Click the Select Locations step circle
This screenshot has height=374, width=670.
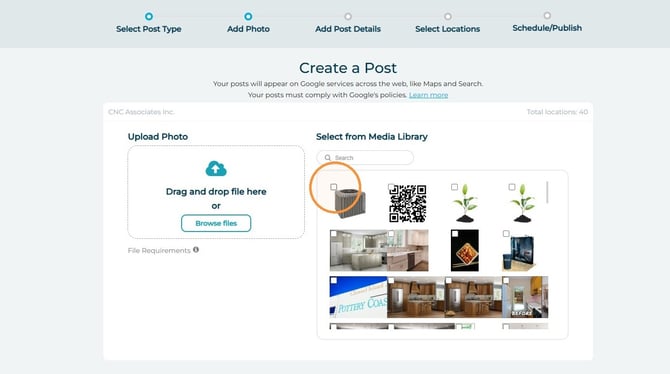448,16
